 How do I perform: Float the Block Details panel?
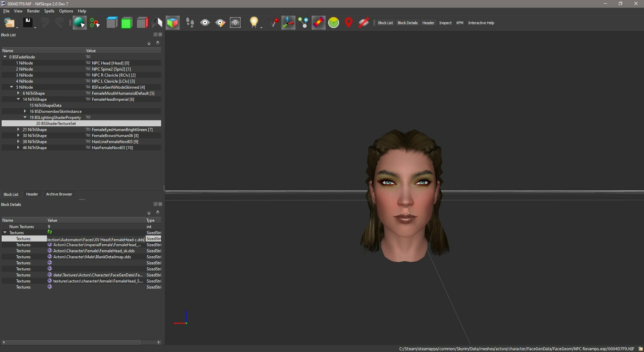[x=155, y=204]
